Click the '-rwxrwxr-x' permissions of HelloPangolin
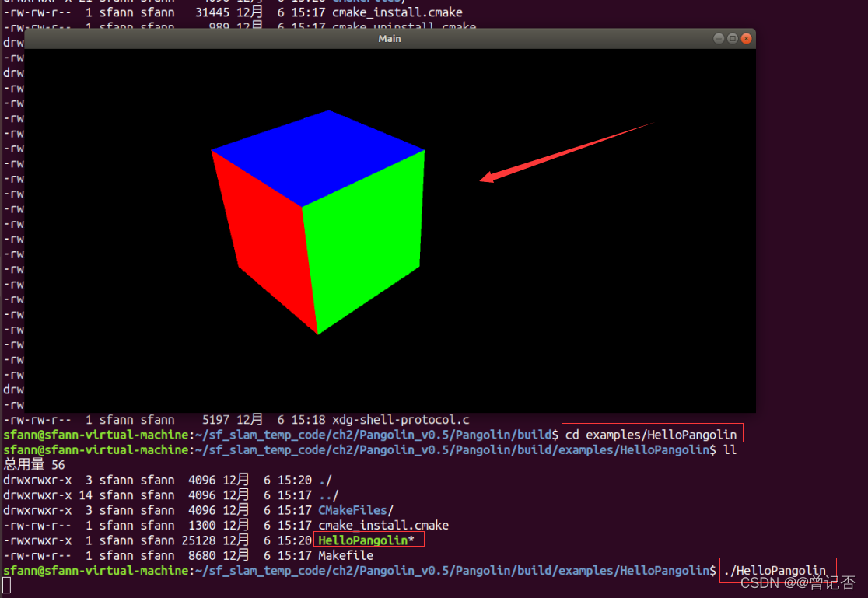Screen dimensions: 868x598 coord(37,540)
